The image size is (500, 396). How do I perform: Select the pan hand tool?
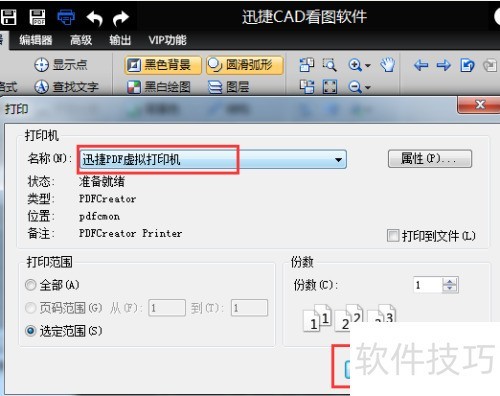388,65
